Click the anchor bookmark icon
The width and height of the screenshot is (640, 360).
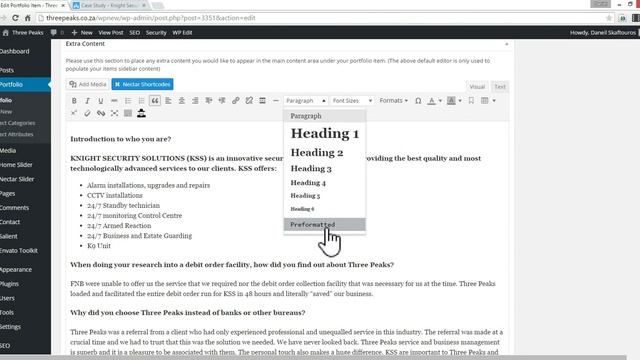point(471,101)
